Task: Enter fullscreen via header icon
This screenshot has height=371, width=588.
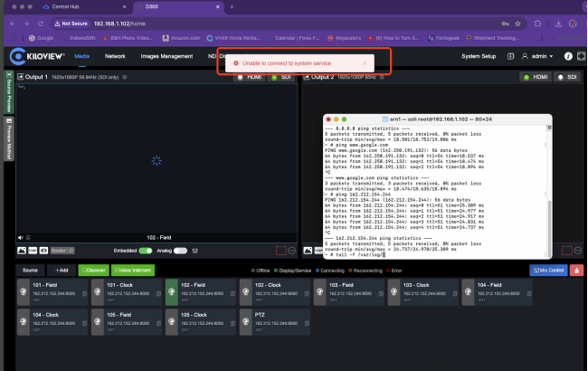Action: point(581,56)
